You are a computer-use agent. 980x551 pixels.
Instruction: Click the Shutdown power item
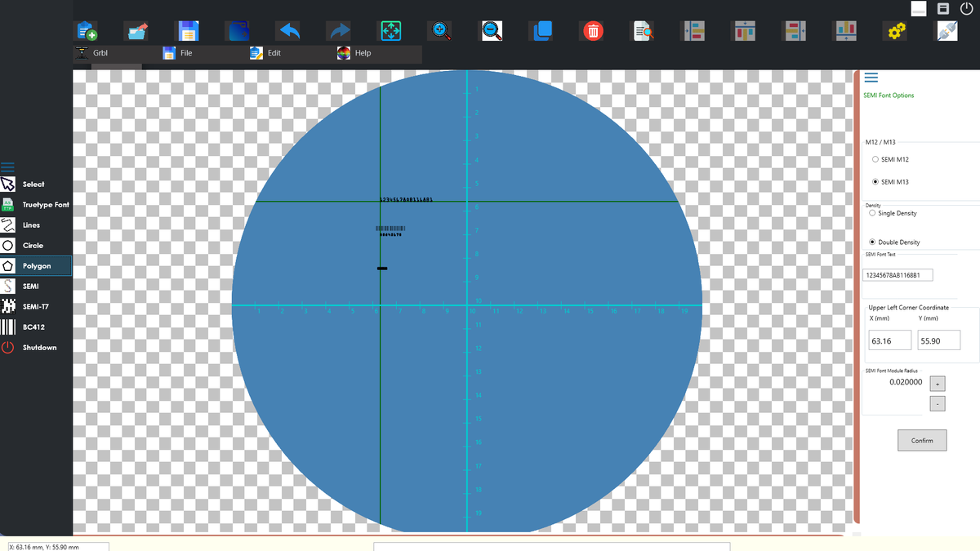(x=36, y=348)
